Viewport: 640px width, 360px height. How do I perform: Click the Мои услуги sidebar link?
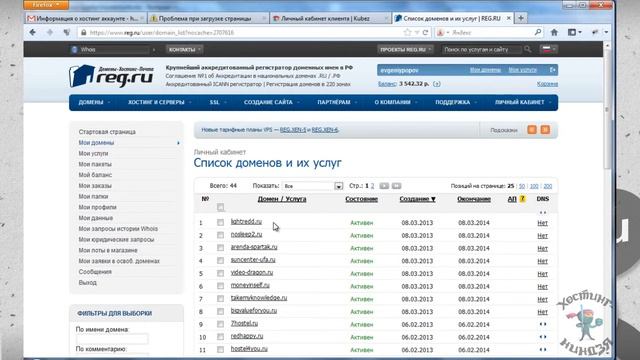93,153
